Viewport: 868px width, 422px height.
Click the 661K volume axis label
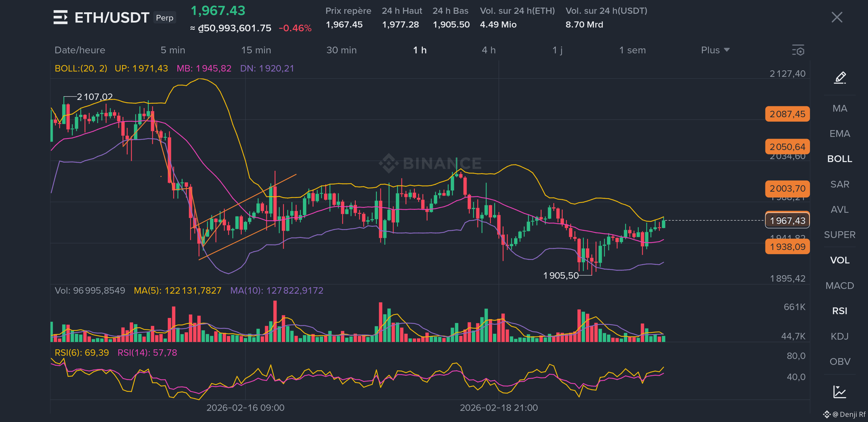click(794, 307)
